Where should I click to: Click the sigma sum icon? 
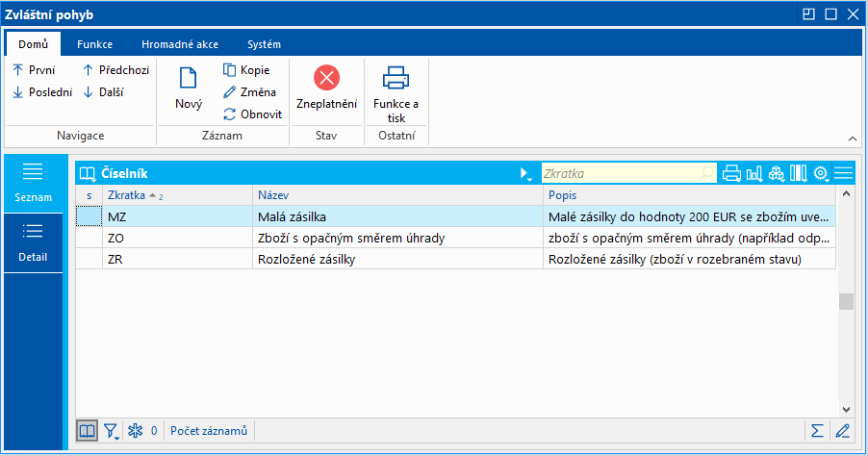817,431
